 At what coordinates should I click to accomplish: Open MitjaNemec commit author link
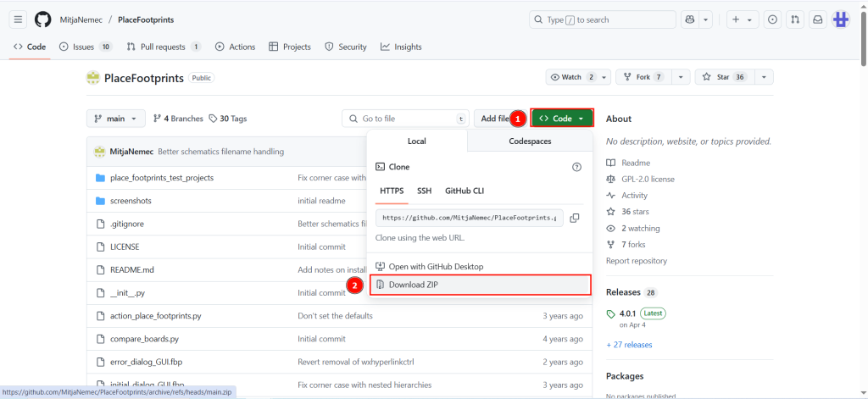point(131,152)
